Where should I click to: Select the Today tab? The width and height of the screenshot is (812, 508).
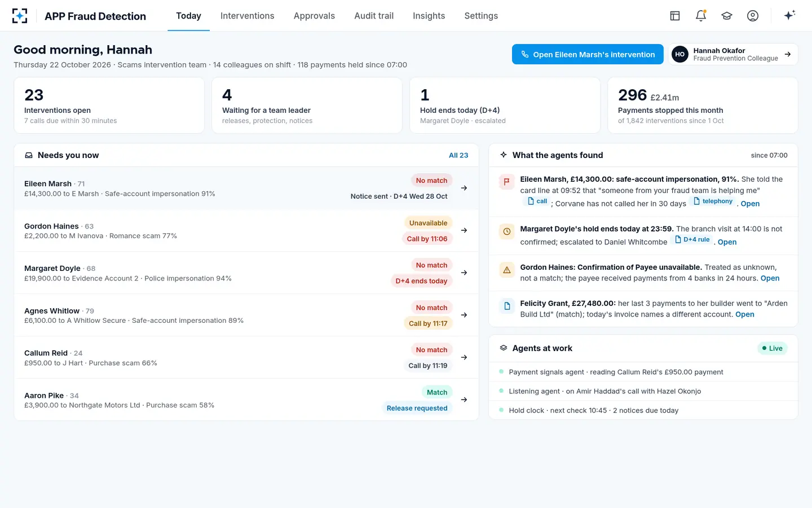click(188, 16)
